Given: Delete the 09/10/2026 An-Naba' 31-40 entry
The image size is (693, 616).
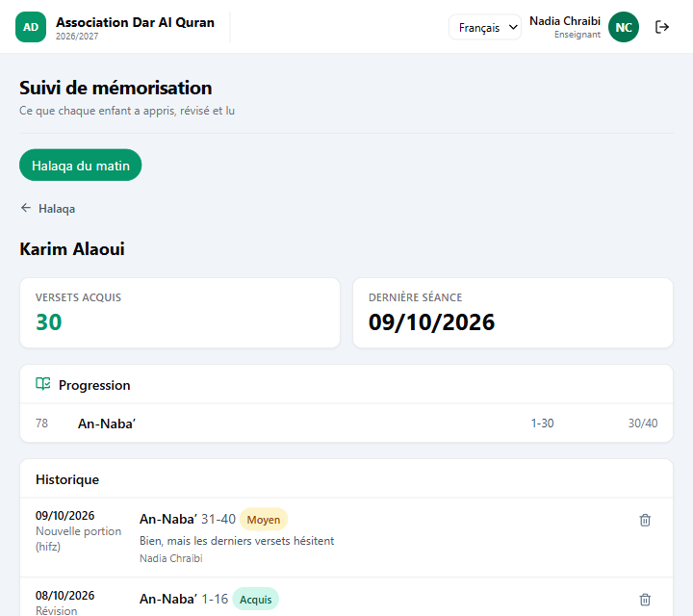Looking at the screenshot, I should click(x=645, y=520).
